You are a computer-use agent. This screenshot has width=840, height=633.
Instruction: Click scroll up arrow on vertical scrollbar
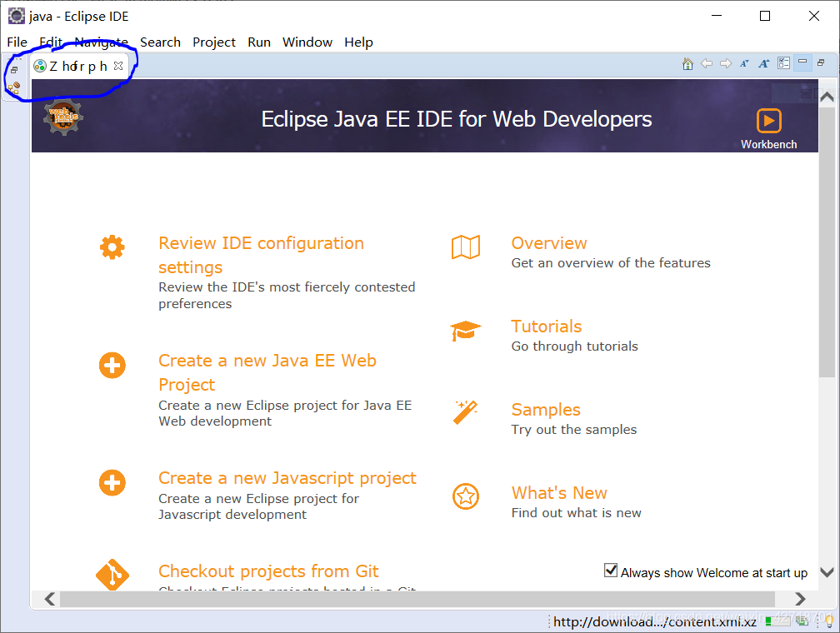(827, 97)
